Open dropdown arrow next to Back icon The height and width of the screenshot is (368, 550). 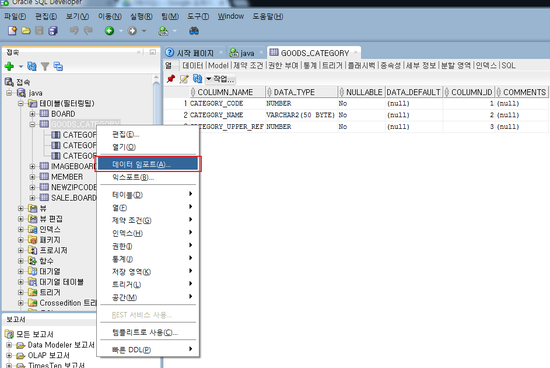[x=121, y=31]
